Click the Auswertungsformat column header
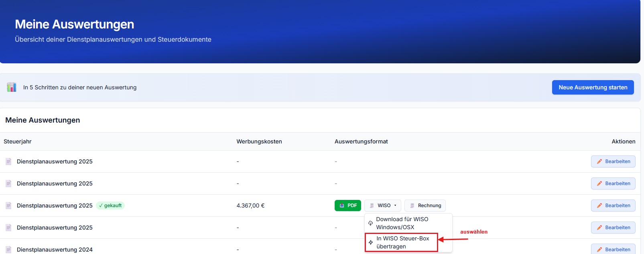This screenshot has height=254, width=644. point(361,141)
